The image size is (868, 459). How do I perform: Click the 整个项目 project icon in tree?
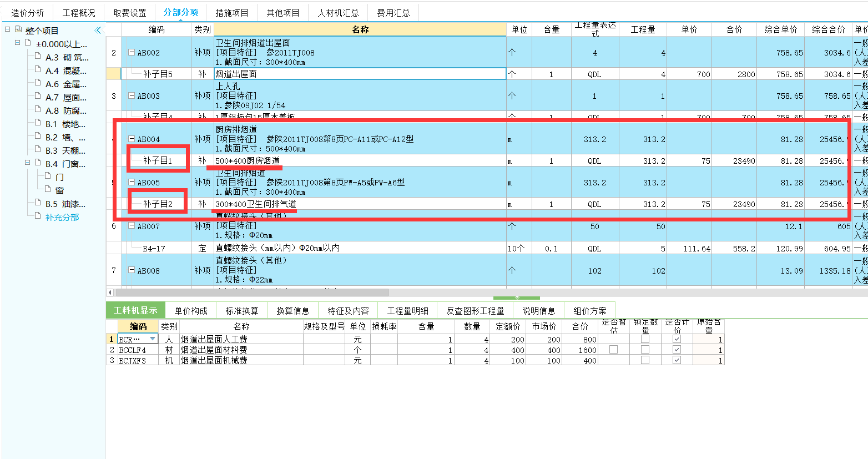[x=18, y=30]
